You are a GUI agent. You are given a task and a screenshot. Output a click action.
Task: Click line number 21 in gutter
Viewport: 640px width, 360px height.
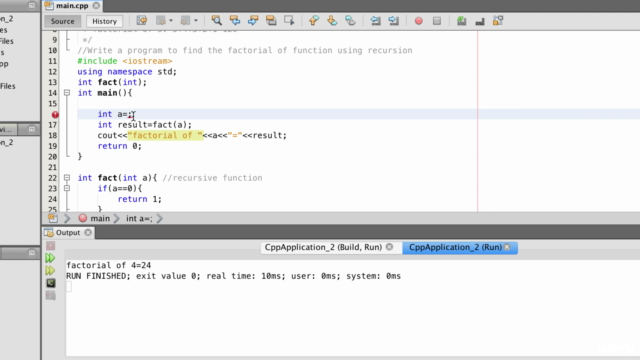[x=53, y=167]
